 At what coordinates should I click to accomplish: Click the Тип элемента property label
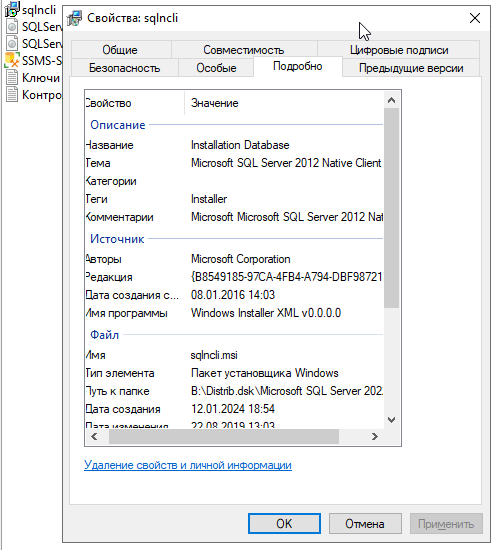pos(120,373)
